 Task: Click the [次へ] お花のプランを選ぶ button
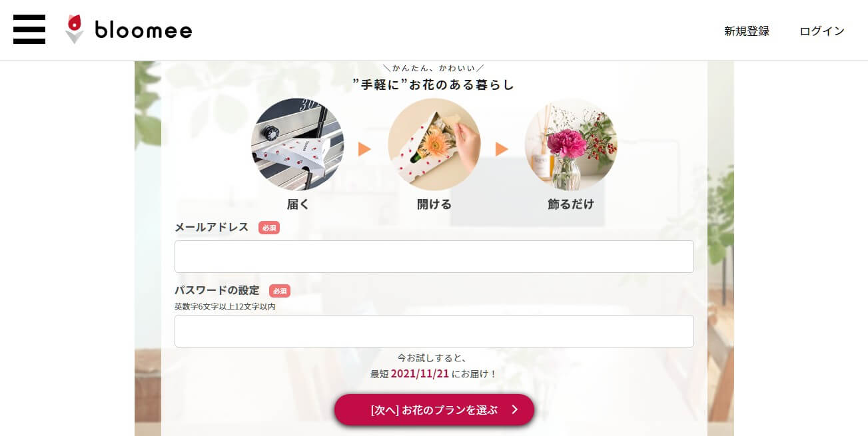[x=434, y=410]
